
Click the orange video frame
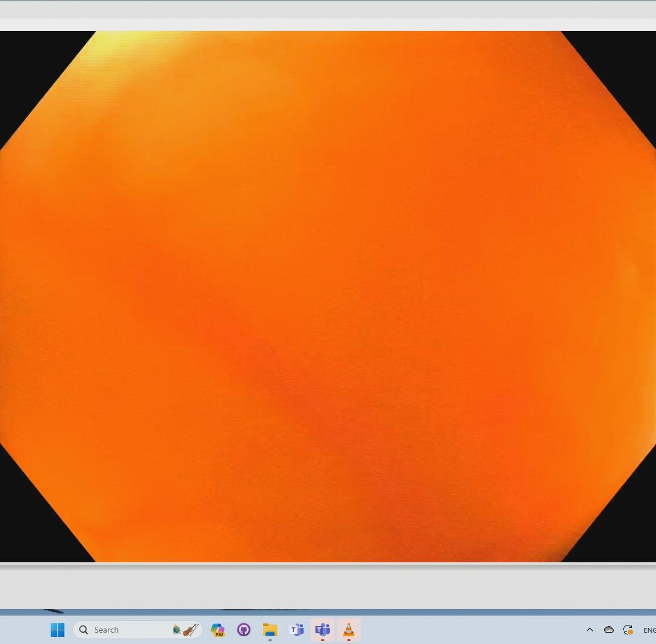pyautogui.click(x=328, y=296)
